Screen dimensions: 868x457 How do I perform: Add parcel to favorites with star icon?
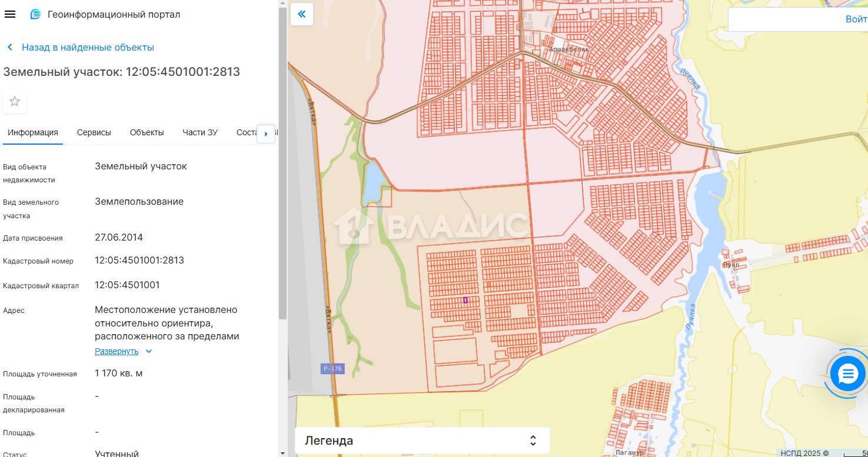pos(15,101)
